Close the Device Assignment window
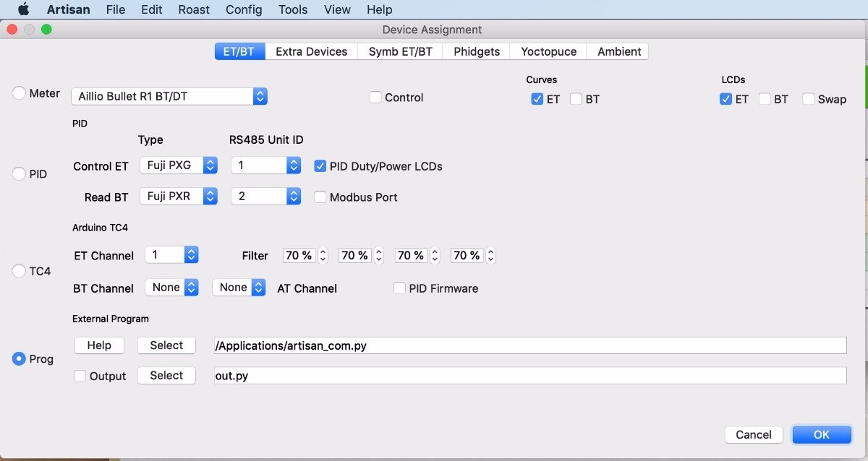The image size is (868, 461). coord(12,30)
